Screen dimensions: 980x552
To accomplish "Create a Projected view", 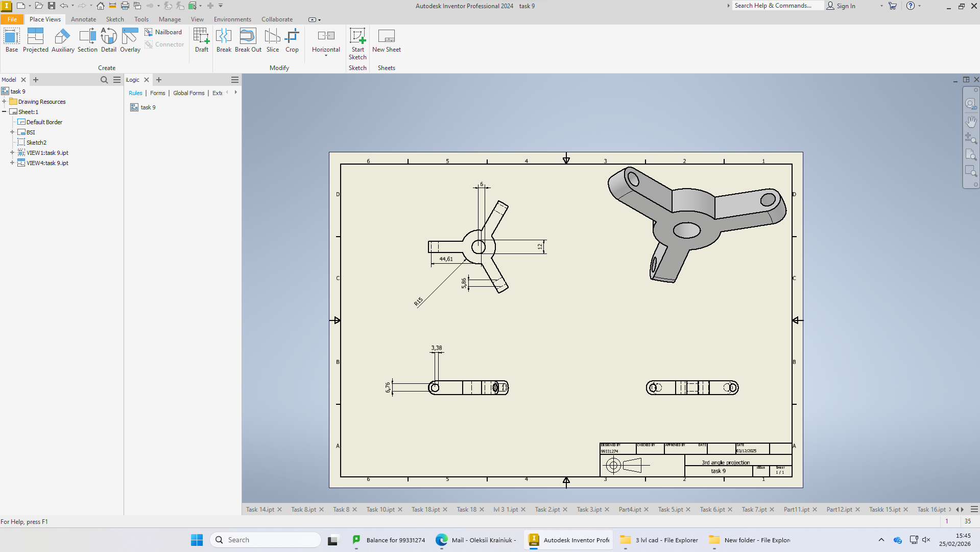I will coord(35,40).
